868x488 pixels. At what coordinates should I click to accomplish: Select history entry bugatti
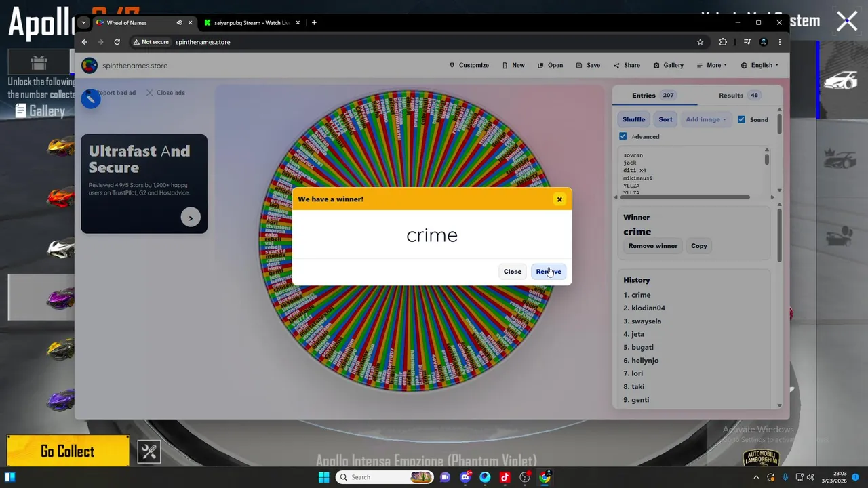pos(638,347)
